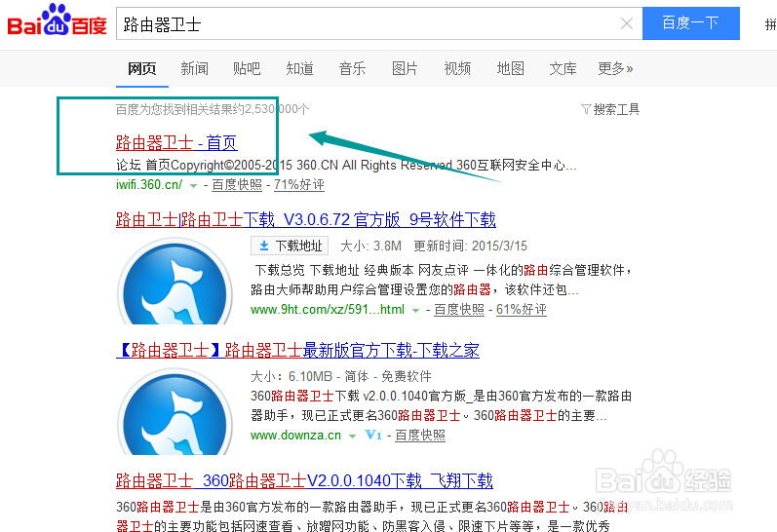Go to the 知道 tab
Viewport: 777px width, 532px height.
pos(300,68)
